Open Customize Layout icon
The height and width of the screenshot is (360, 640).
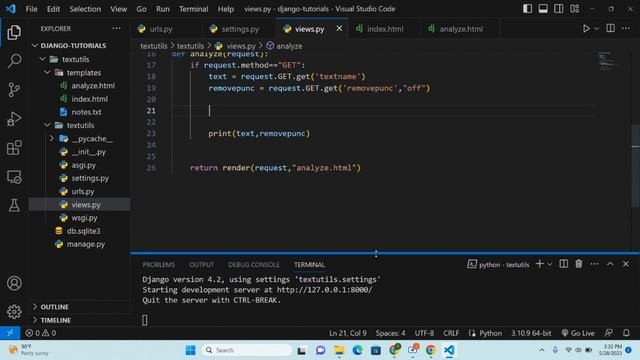[574, 9]
